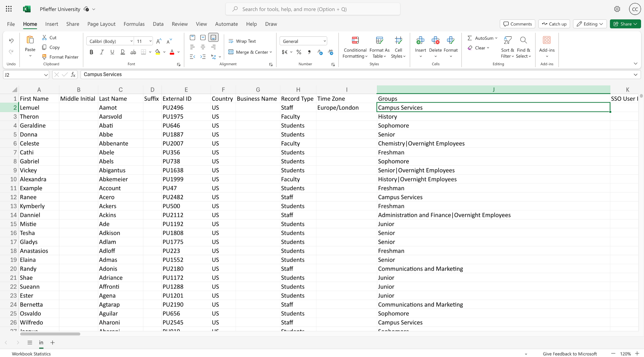644x357 pixels.
Task: Open the font size dropdown
Action: tap(150, 41)
